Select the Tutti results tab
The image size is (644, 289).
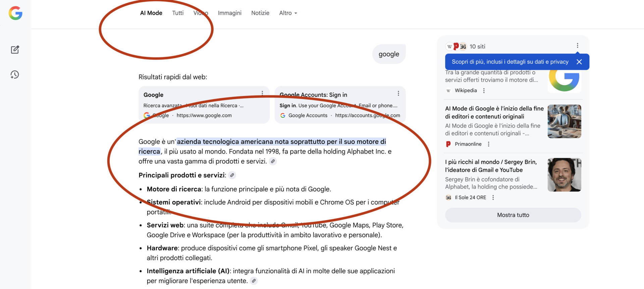click(x=178, y=13)
